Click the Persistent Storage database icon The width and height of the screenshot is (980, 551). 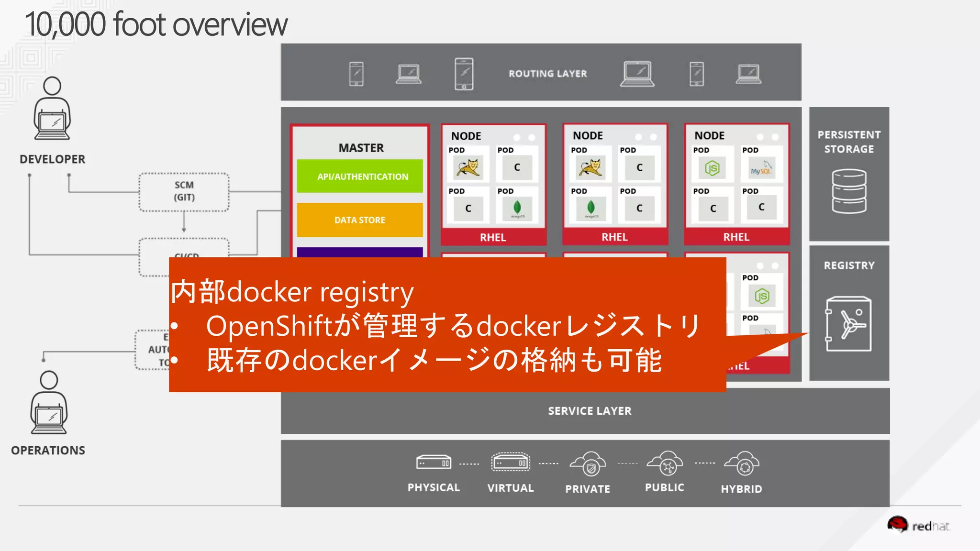coord(849,191)
